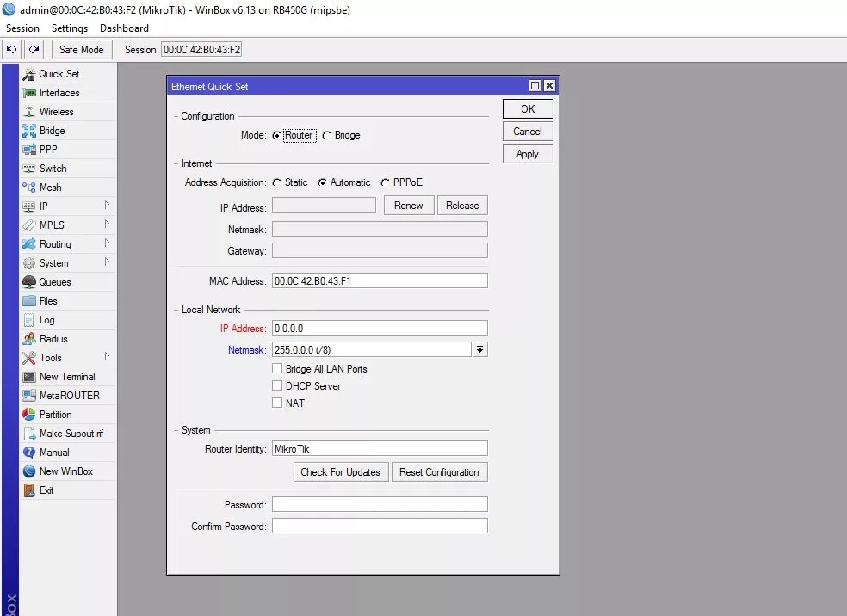Open the Settings menu
This screenshot has height=616, width=847.
[70, 28]
